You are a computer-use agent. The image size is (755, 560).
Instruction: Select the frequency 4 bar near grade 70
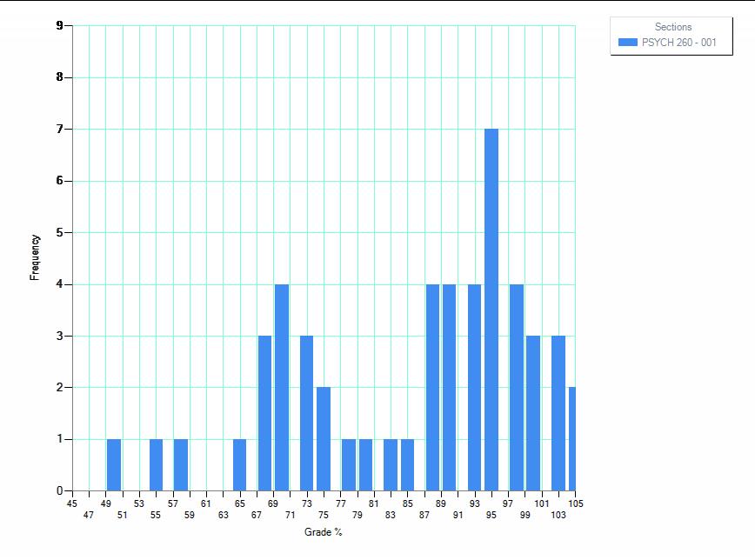[282, 387]
